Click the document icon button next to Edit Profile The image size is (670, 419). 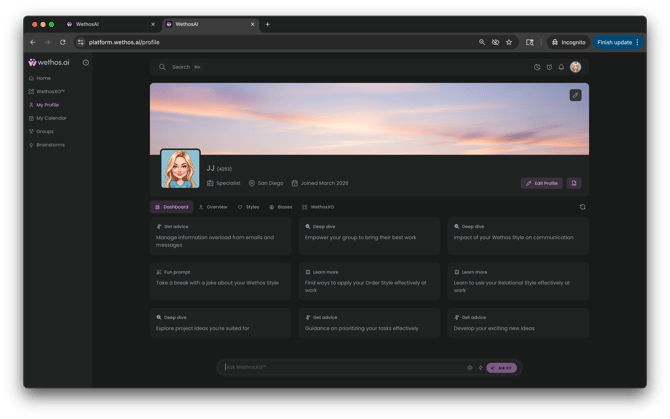(x=574, y=183)
